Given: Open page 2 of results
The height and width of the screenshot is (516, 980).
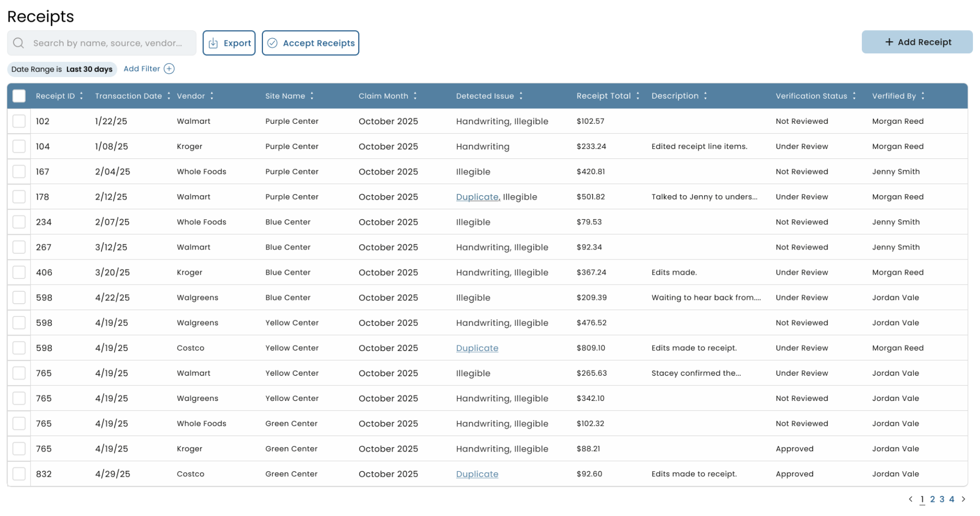Looking at the screenshot, I should [933, 499].
